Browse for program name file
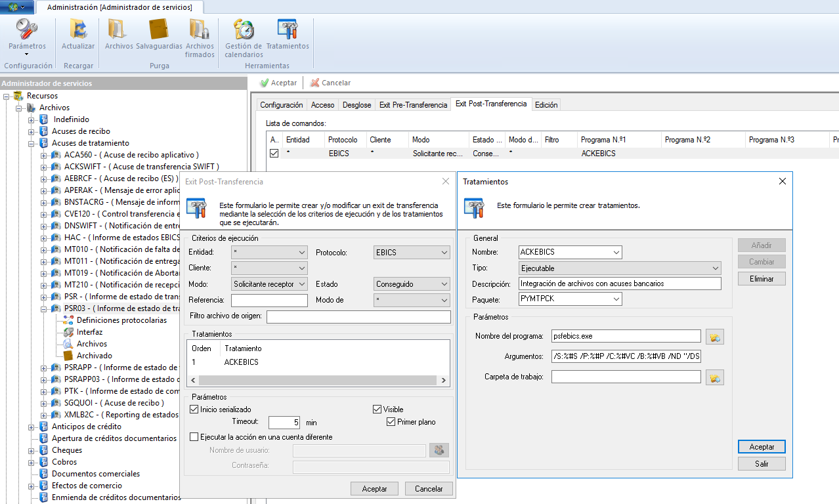This screenshot has height=504, width=839. point(715,337)
